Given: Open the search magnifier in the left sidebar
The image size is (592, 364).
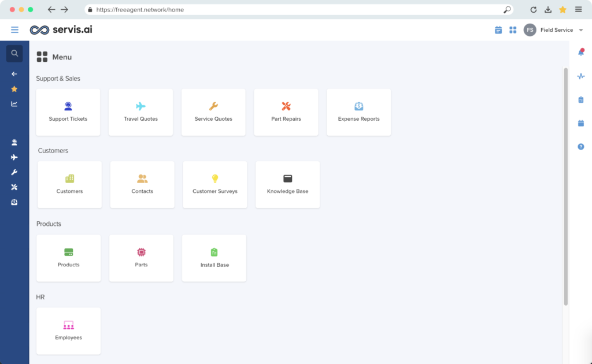Looking at the screenshot, I should pos(14,53).
